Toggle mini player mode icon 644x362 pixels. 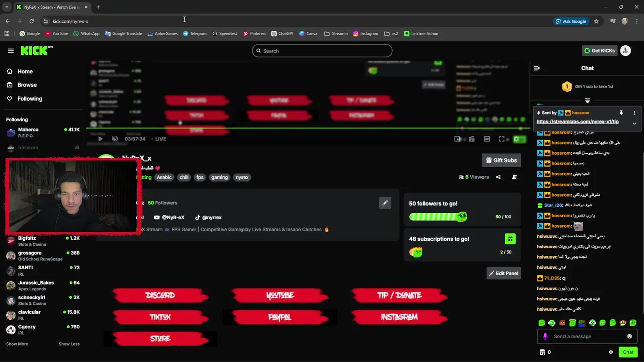458,139
